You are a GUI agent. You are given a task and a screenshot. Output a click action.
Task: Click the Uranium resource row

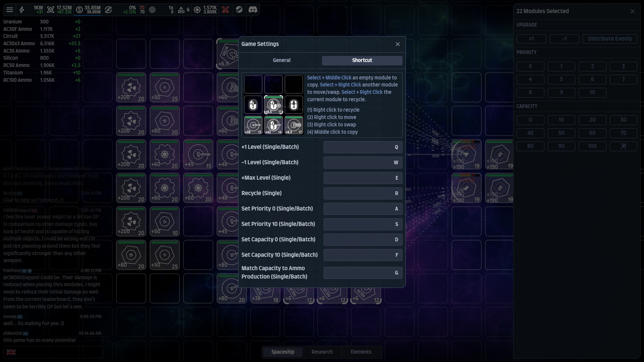[x=42, y=22]
